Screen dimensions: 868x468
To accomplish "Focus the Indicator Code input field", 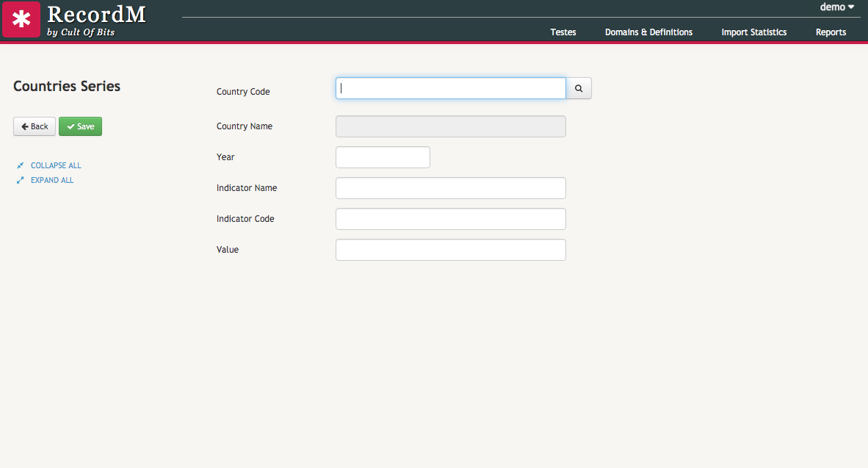I will [451, 219].
